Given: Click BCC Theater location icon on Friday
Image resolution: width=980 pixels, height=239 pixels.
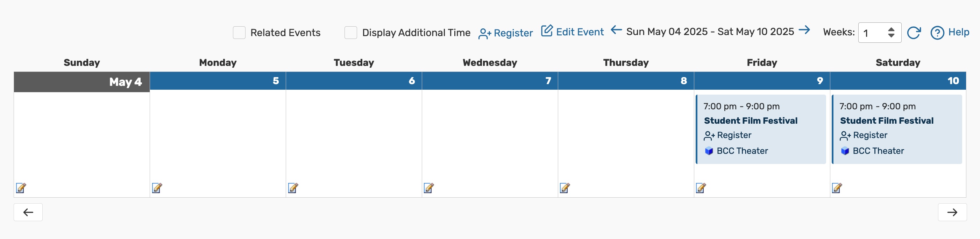Looking at the screenshot, I should tap(709, 151).
